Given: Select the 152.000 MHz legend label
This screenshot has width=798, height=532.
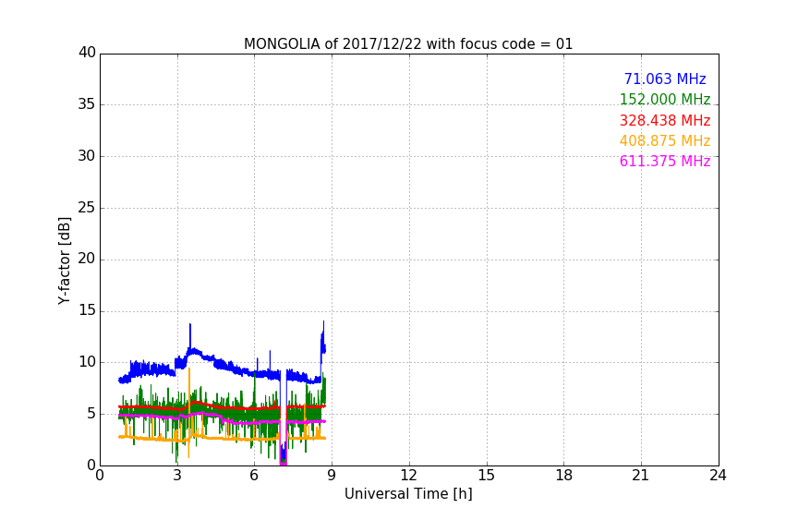Looking at the screenshot, I should [x=665, y=100].
